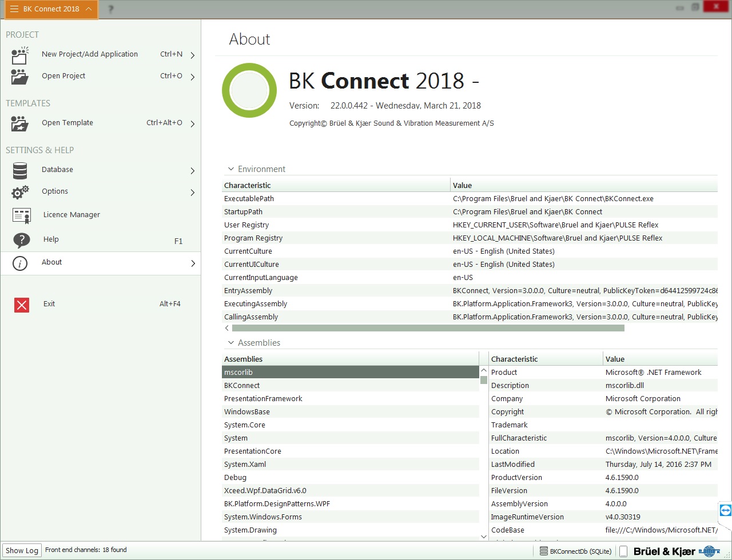Click the Assemblies list scroll down arrow

pos(484,537)
